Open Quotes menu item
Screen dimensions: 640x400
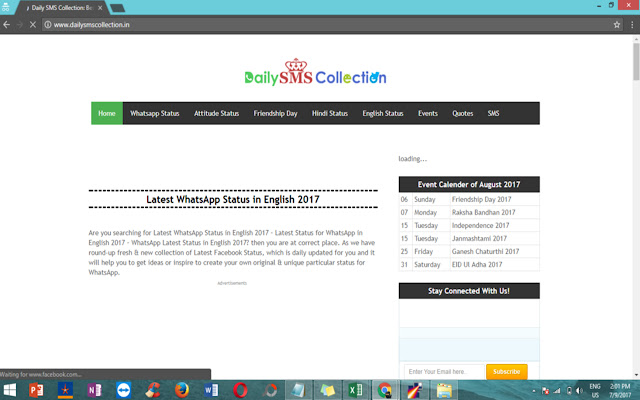tap(462, 113)
